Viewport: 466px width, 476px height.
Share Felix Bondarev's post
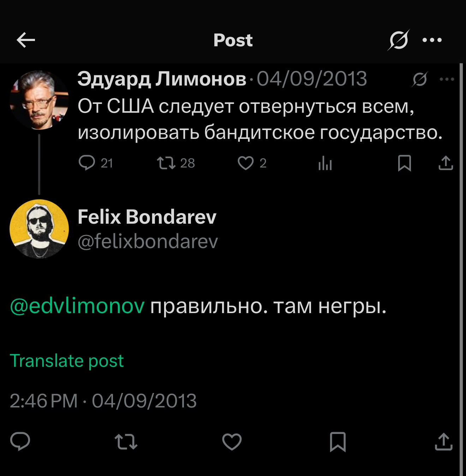point(443,442)
